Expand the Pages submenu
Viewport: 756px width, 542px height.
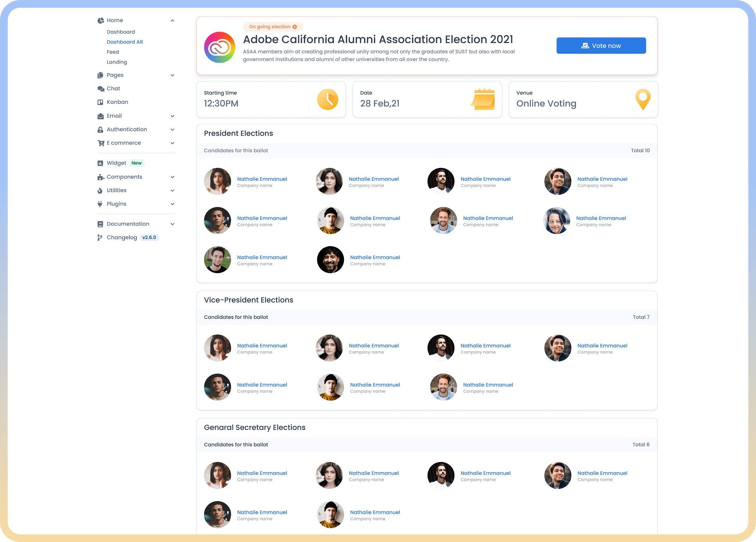(x=172, y=75)
